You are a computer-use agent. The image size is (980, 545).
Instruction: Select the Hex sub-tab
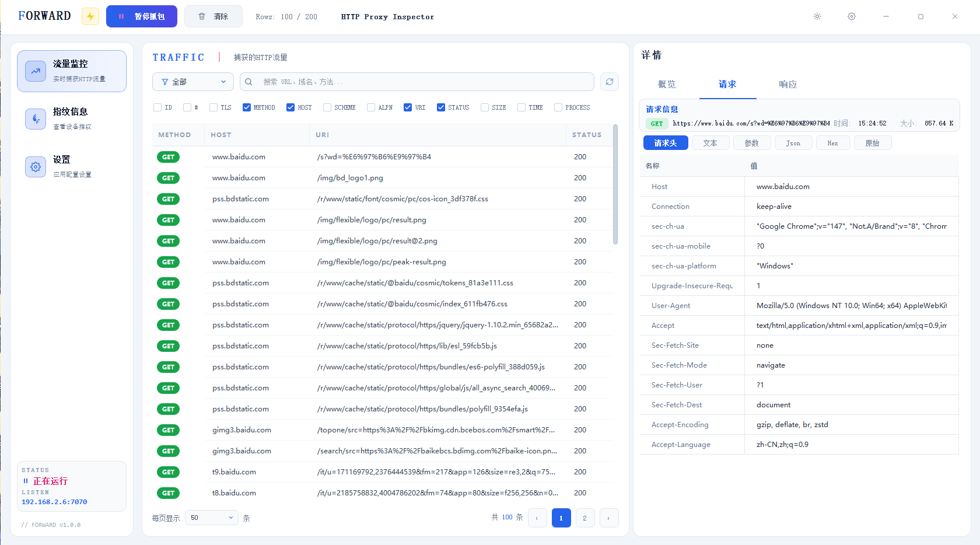pyautogui.click(x=832, y=143)
